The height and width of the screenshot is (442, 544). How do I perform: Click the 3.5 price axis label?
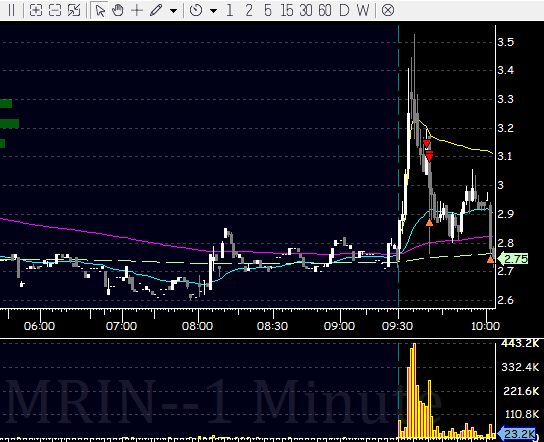coord(505,42)
